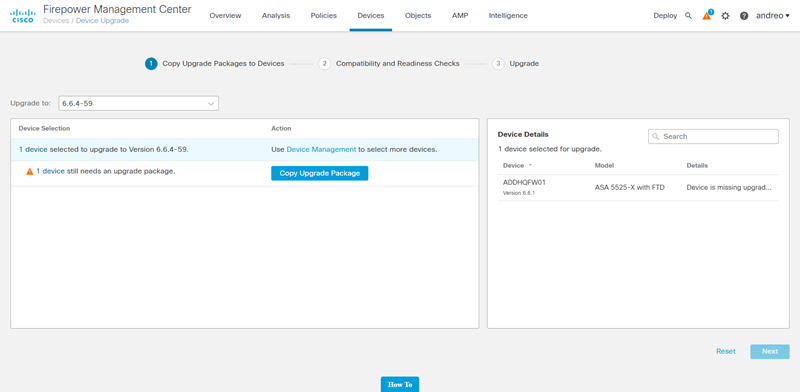The height and width of the screenshot is (392, 800).
Task: Click the Action column header
Action: pyautogui.click(x=281, y=128)
